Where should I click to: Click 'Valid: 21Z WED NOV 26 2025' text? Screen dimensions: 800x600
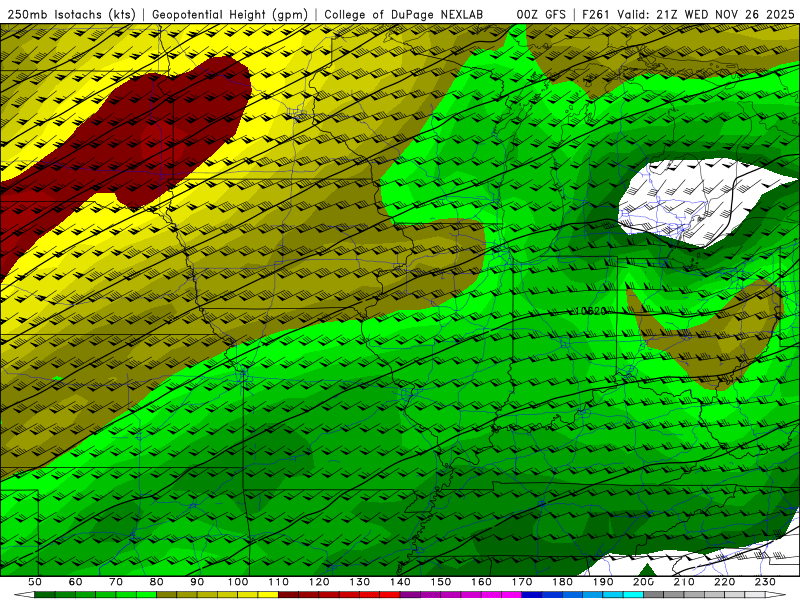click(706, 15)
